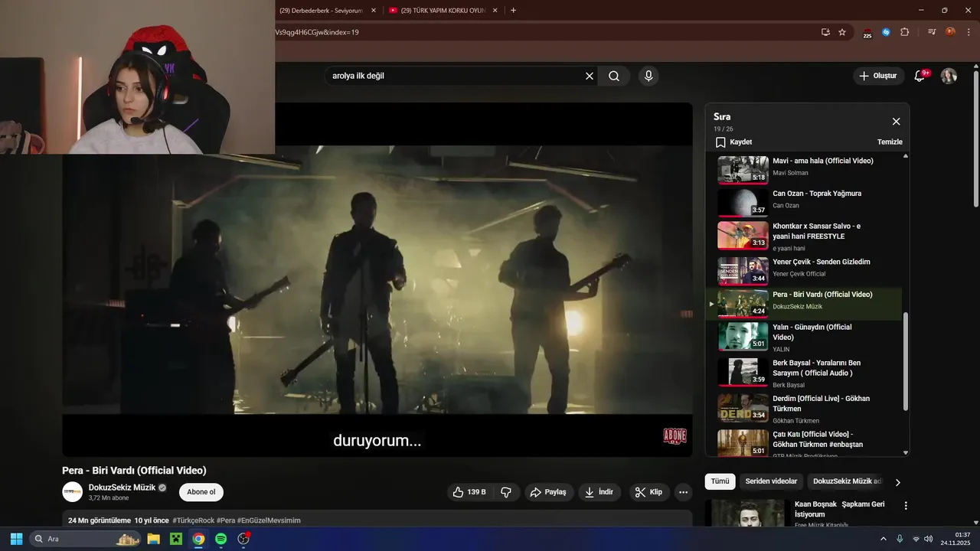
Task: Click the #TürkçeRock hashtag
Action: tap(194, 520)
